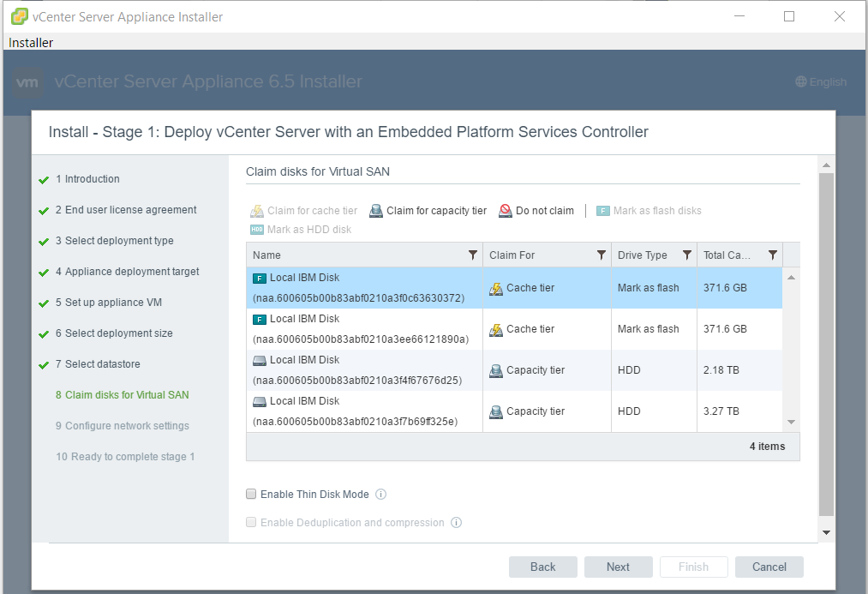
Task: Go to step 7 Select datastore
Action: pyautogui.click(x=98, y=364)
